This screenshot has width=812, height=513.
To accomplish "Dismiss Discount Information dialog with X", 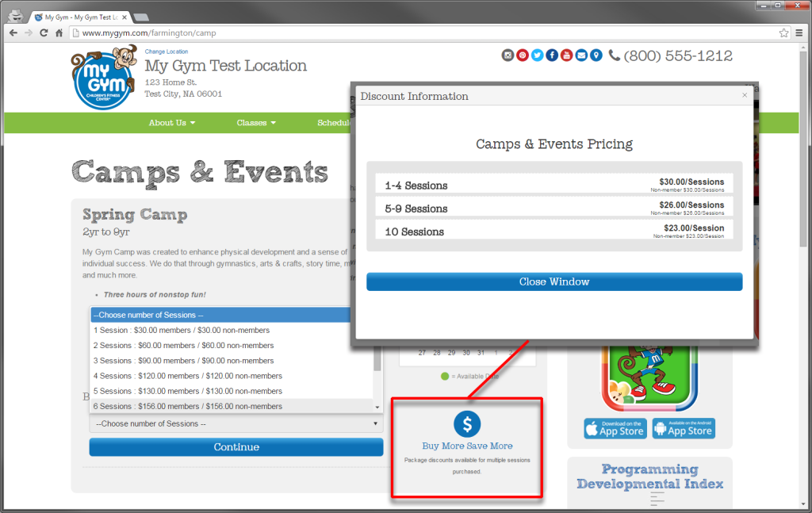I will point(745,95).
